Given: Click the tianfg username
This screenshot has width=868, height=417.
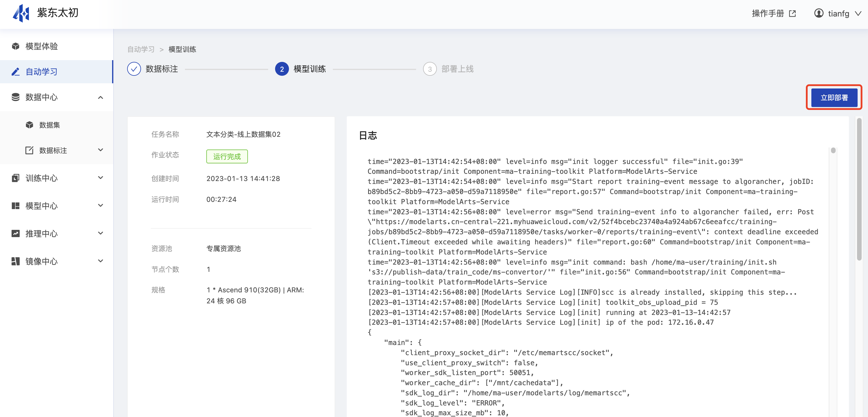Looking at the screenshot, I should [838, 14].
